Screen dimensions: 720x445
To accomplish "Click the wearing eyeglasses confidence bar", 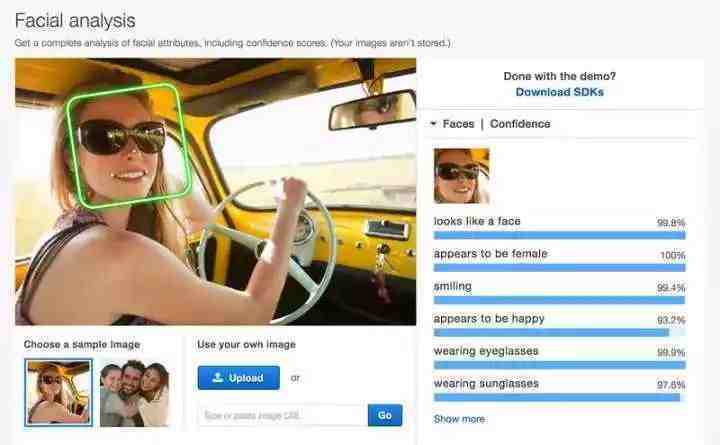I will 559,365.
